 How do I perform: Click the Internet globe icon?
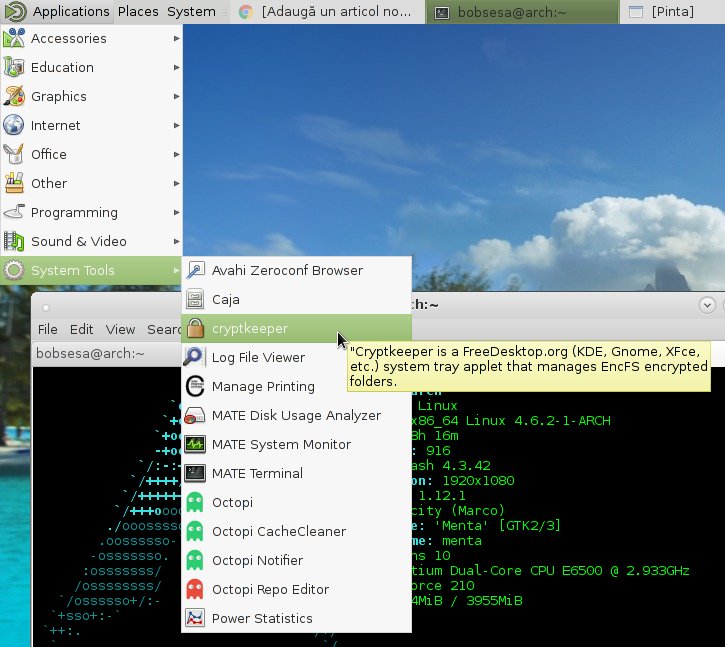[14, 125]
